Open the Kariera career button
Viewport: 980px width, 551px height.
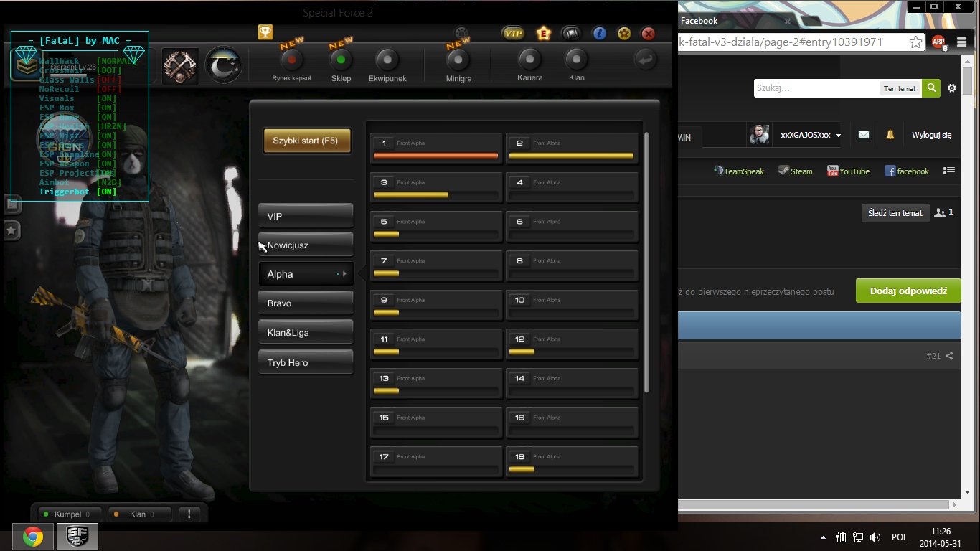click(530, 65)
